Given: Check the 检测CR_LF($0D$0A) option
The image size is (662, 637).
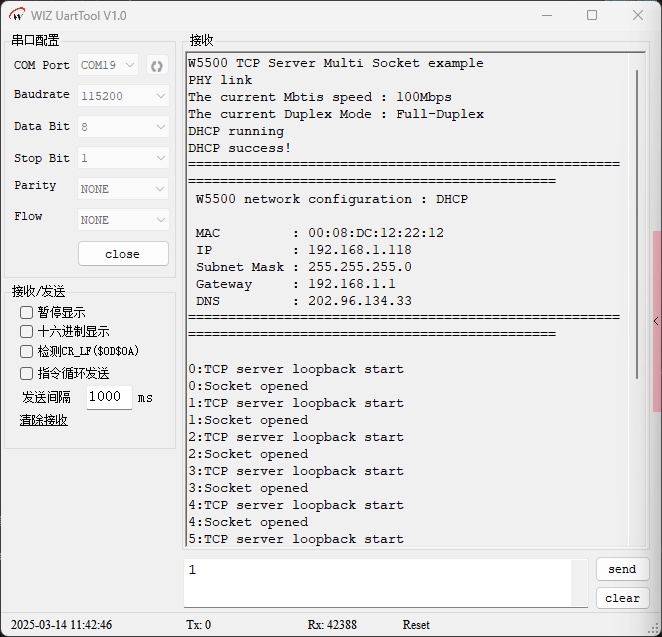Looking at the screenshot, I should click(x=27, y=352).
